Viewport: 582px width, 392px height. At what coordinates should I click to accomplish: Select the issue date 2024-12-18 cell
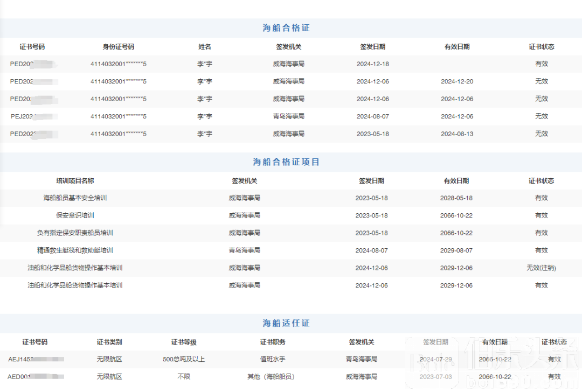pos(373,64)
